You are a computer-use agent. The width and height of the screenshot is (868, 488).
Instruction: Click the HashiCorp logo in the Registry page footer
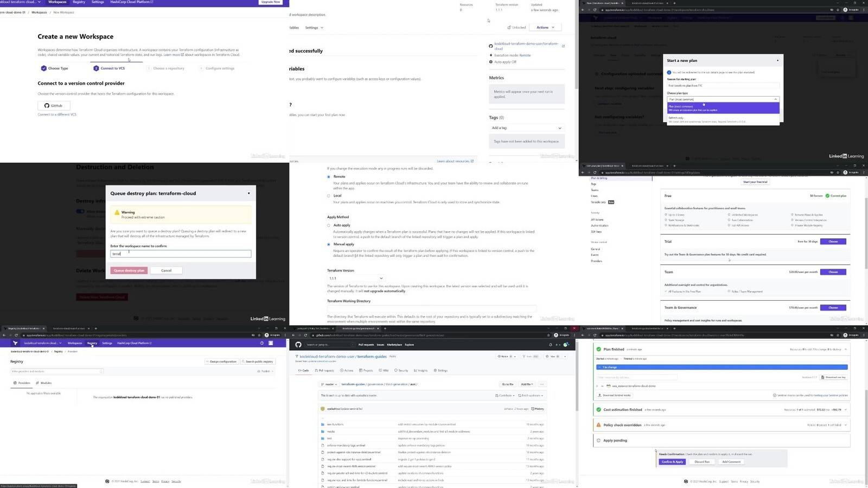point(107,481)
